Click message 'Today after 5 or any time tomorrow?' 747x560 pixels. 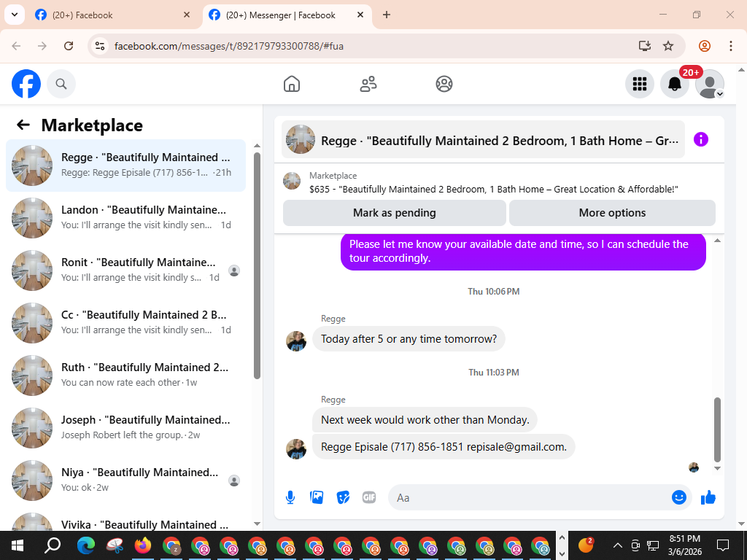(409, 338)
